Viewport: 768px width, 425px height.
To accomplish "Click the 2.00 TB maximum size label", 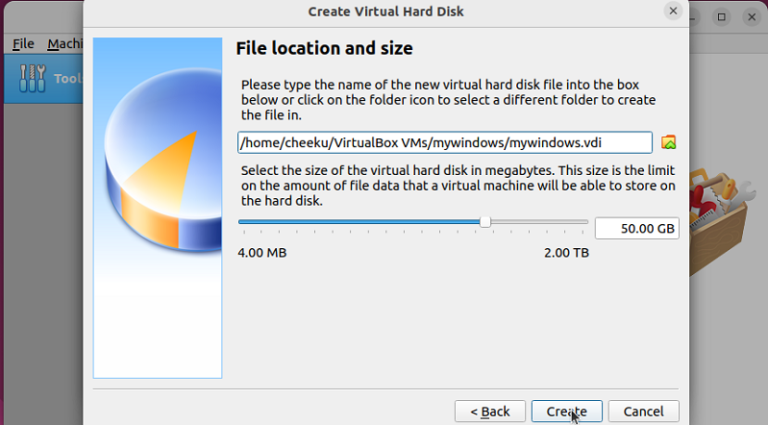I will click(566, 253).
